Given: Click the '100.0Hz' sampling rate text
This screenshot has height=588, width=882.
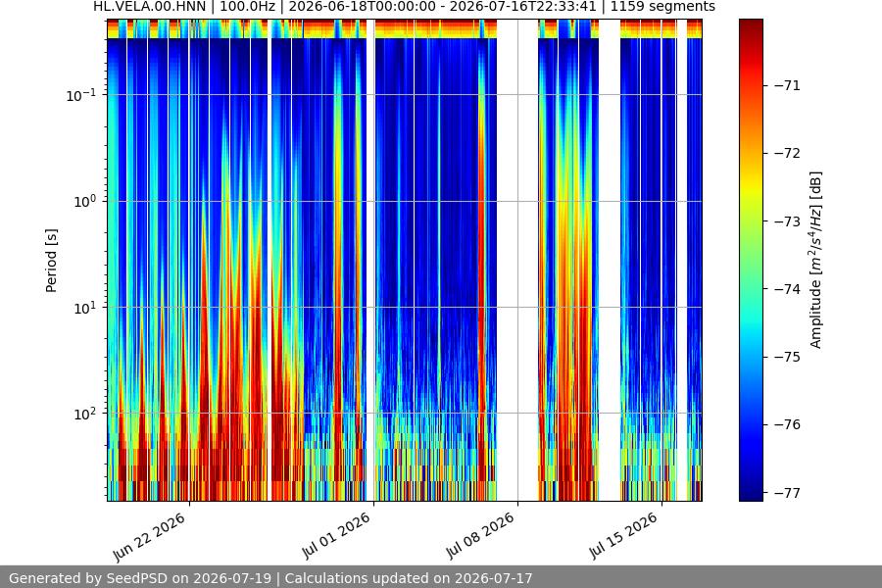Looking at the screenshot, I should tap(248, 6).
